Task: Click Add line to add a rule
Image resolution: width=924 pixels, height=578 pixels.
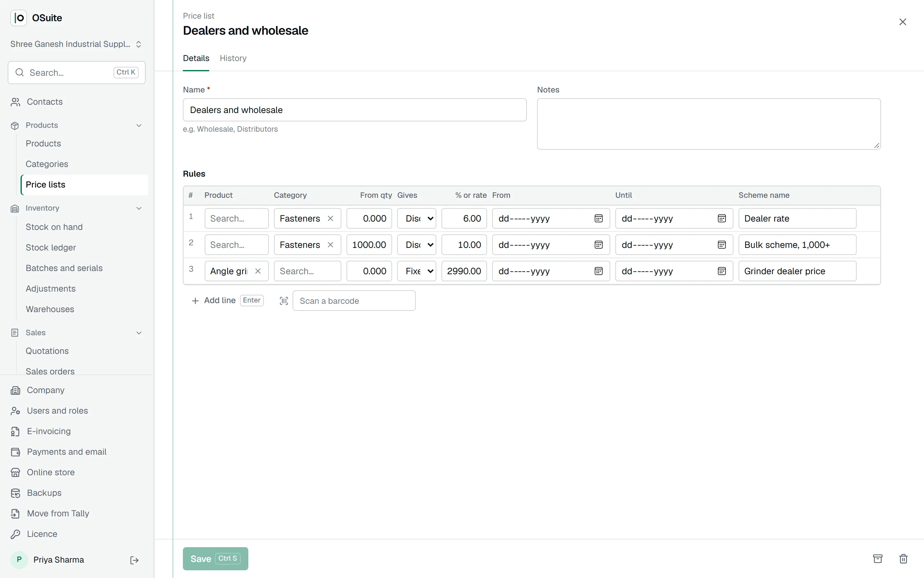Action: [227, 301]
